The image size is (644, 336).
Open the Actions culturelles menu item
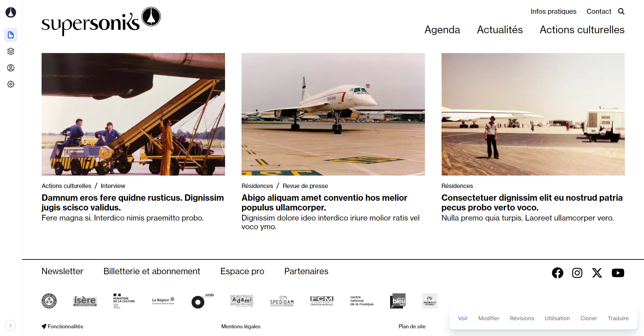(x=582, y=30)
